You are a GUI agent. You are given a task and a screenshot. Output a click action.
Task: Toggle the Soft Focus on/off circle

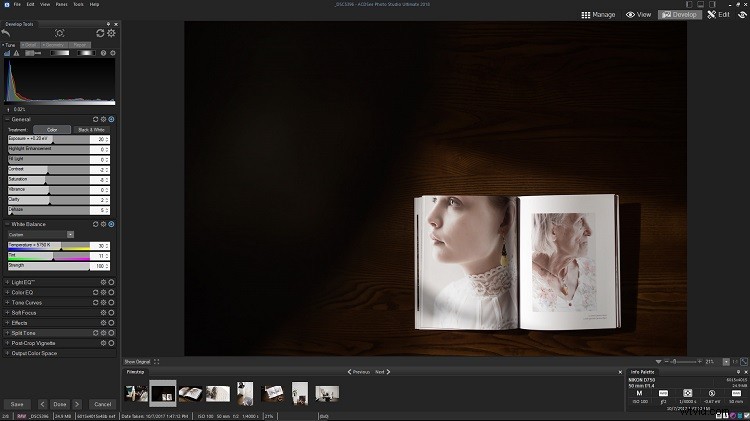[x=111, y=312]
